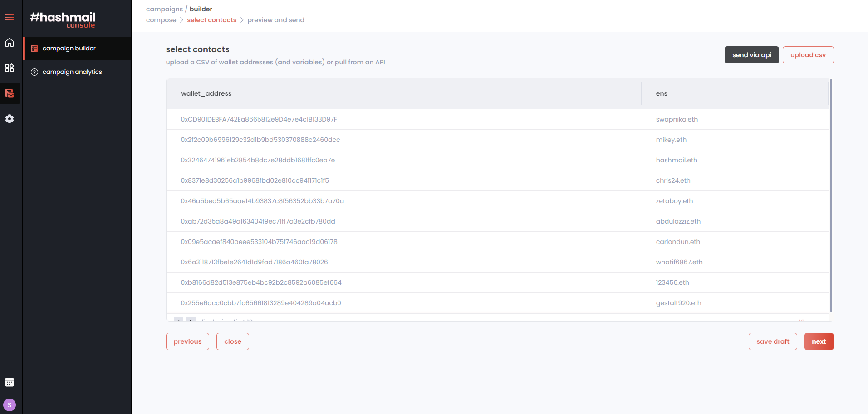This screenshot has height=414, width=868.
Task: Select the address starting 0x32464741961eb
Action: tap(258, 160)
